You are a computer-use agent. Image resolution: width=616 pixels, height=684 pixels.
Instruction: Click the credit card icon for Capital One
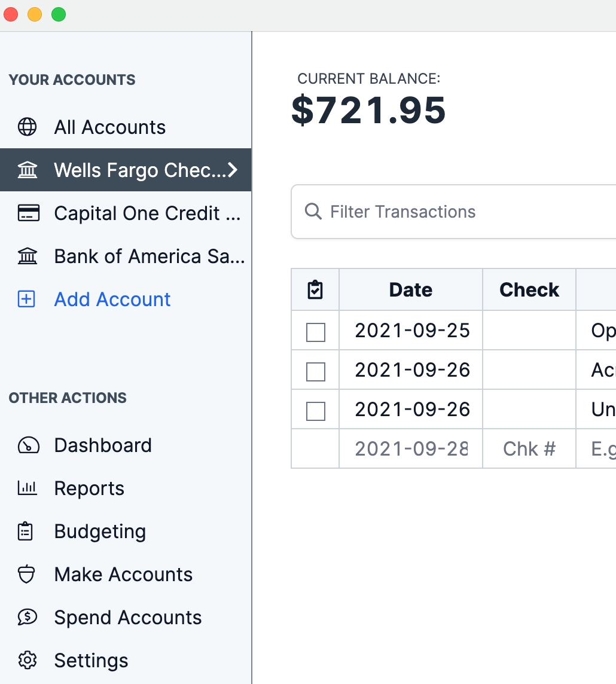pyautogui.click(x=28, y=213)
